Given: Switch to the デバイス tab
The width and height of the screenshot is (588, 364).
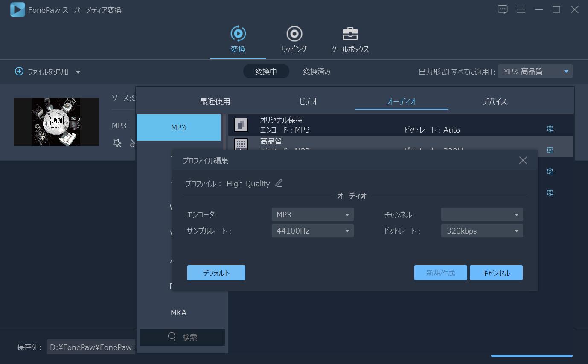Looking at the screenshot, I should (x=494, y=101).
